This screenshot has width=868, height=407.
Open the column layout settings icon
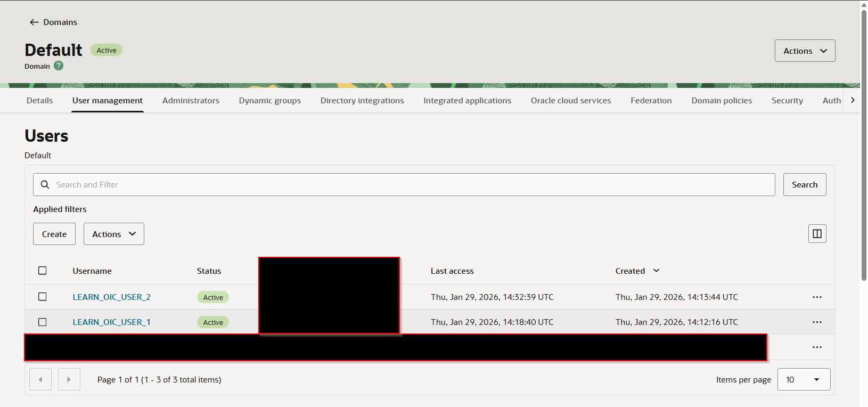click(817, 234)
